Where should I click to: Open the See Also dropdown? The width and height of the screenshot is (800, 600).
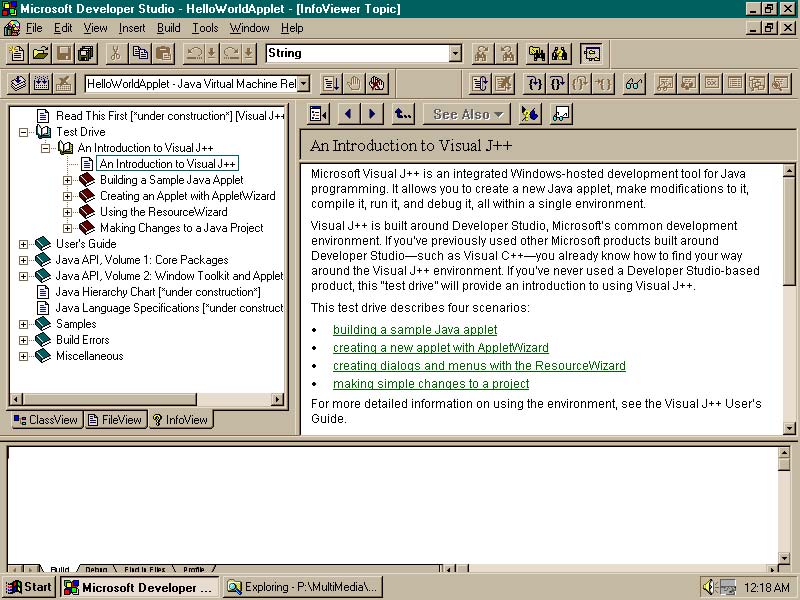pyautogui.click(x=468, y=114)
